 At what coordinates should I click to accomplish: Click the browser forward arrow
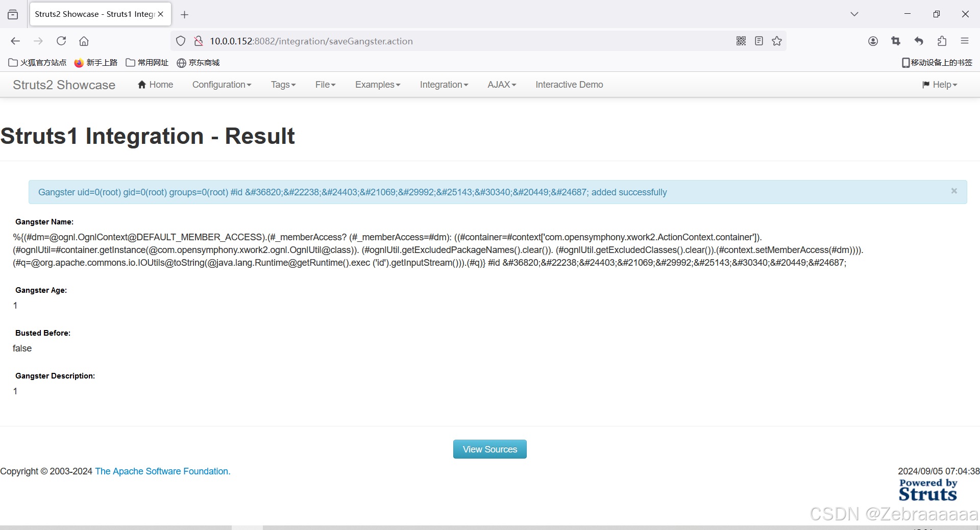click(38, 41)
